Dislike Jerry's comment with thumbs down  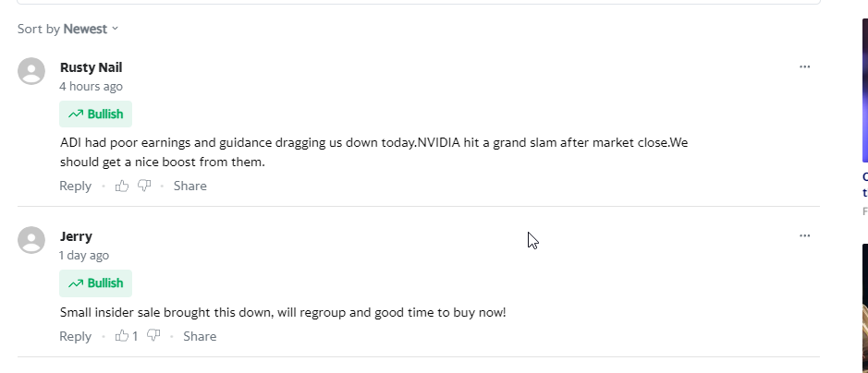tap(153, 336)
